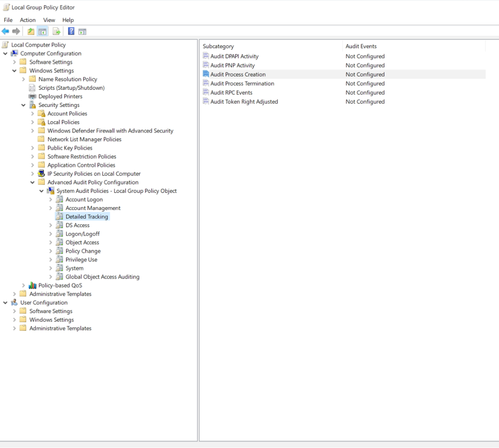Select the Audit PNP Activity row text
Viewport: 499px width, 448px height.
coord(233,65)
